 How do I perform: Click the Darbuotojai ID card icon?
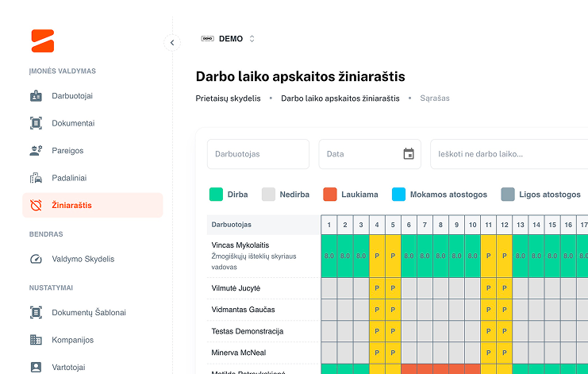36,96
